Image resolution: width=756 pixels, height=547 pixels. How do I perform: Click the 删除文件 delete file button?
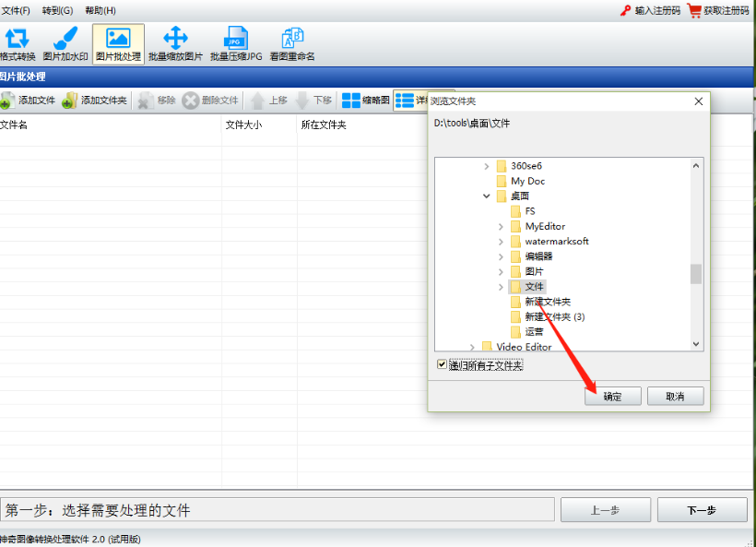210,101
